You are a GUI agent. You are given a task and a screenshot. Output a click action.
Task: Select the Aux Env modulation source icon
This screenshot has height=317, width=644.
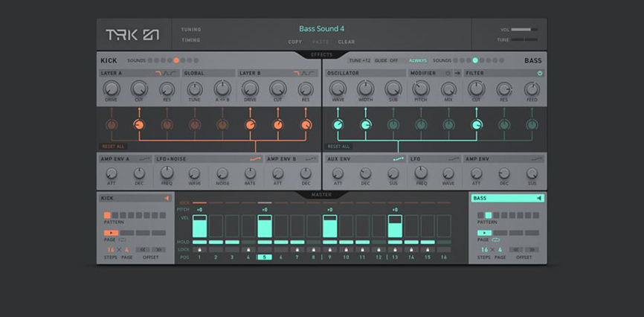click(399, 158)
